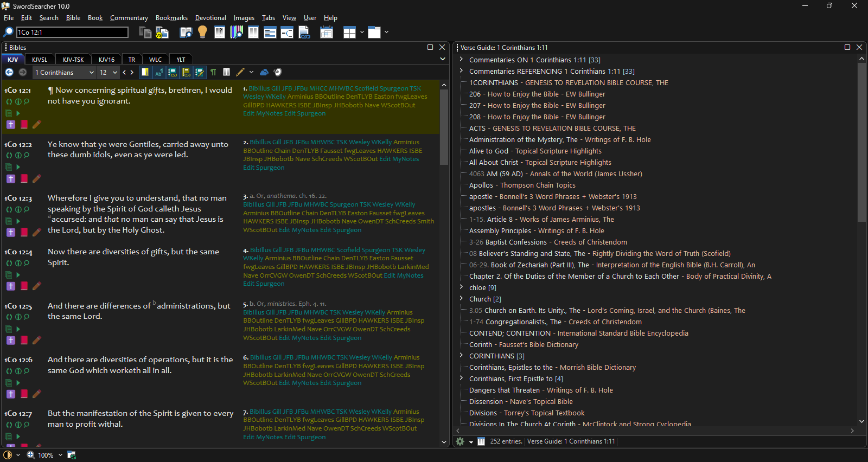Toggle the yellow book link button in Bibles toolbar

(186, 72)
